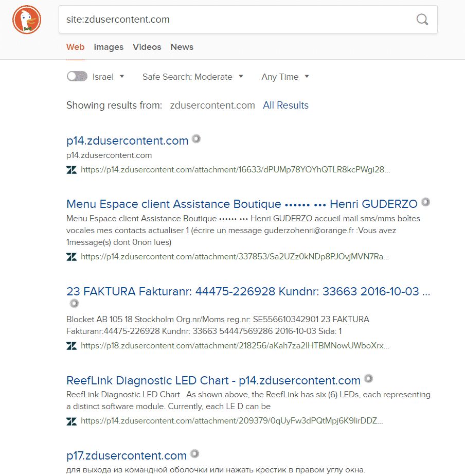Viewport: 465px width, 476px height.
Task: Expand the Safe Search: Moderate dropdown
Action: [193, 77]
